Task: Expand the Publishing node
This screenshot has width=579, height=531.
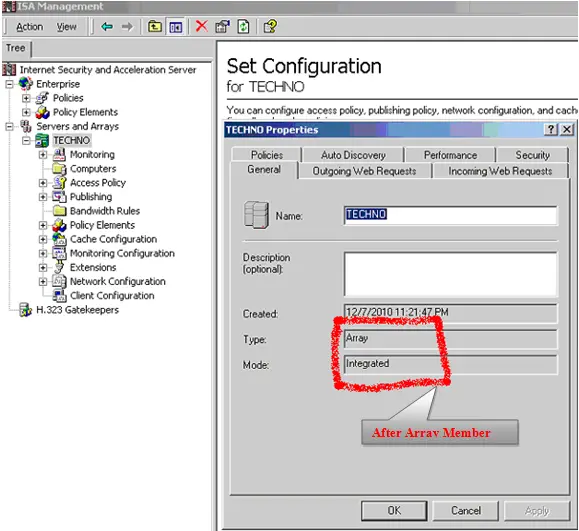Action: (x=43, y=197)
